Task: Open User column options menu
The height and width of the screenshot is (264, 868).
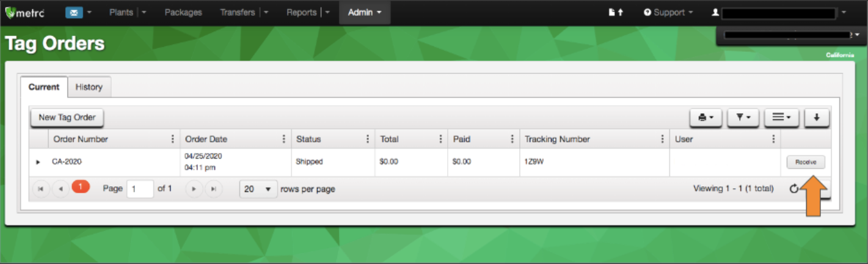Action: (773, 139)
